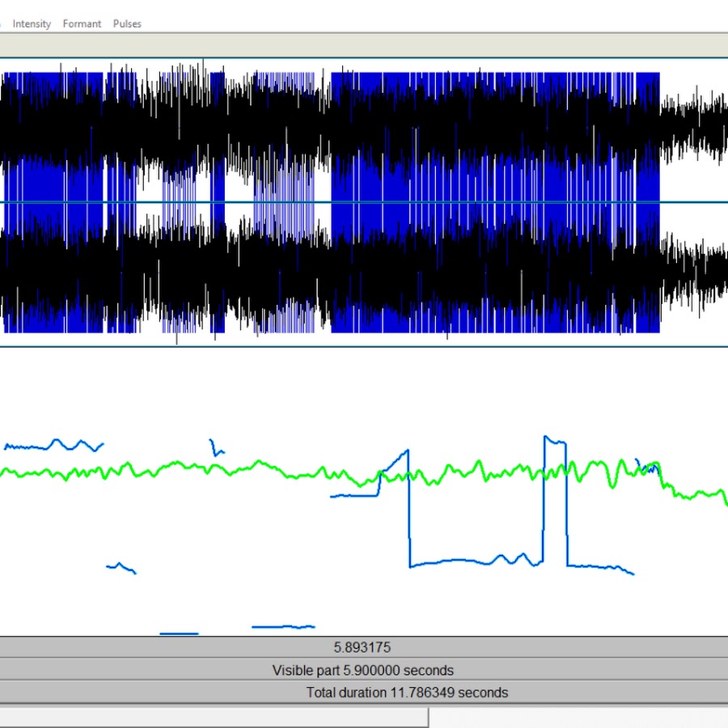Open the Intensity menu
Viewport: 728px width, 728px height.
pyautogui.click(x=32, y=23)
